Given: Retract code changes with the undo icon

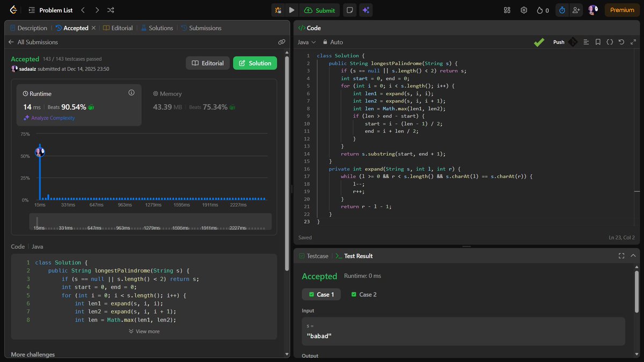Looking at the screenshot, I should click(x=621, y=42).
